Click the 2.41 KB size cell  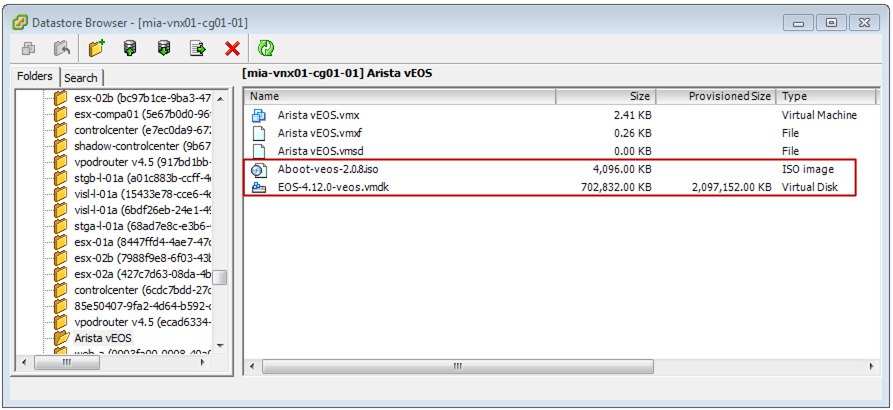(631, 115)
